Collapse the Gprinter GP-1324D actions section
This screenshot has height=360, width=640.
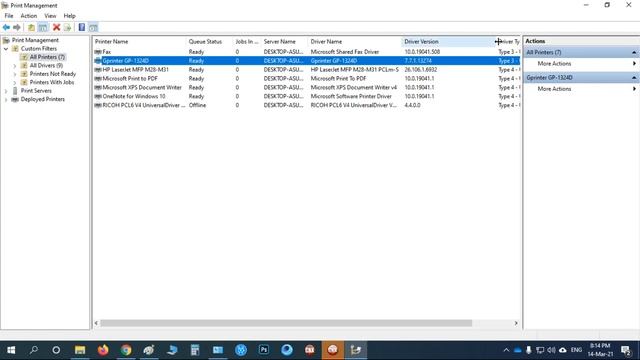point(634,78)
